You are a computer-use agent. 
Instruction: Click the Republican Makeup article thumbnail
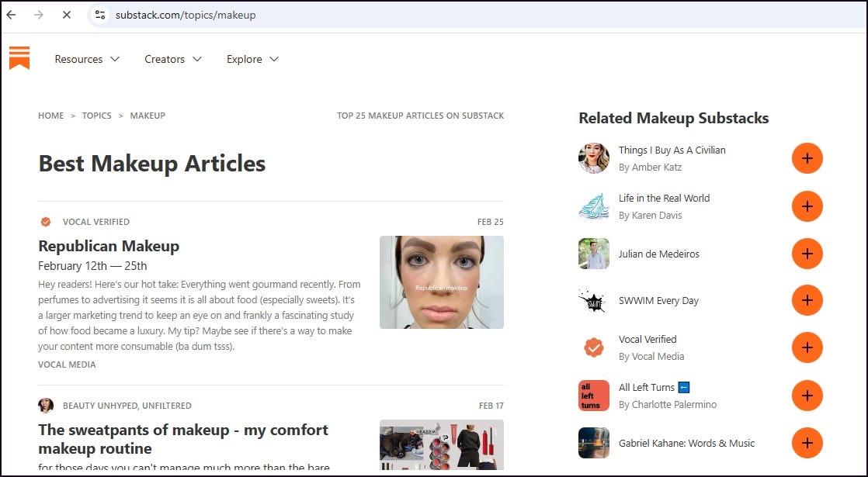442,282
